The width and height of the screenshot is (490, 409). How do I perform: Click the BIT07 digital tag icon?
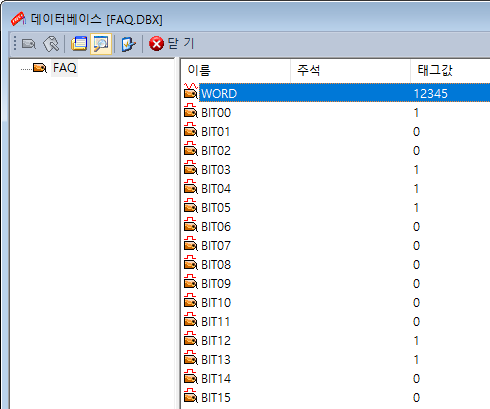(x=190, y=244)
